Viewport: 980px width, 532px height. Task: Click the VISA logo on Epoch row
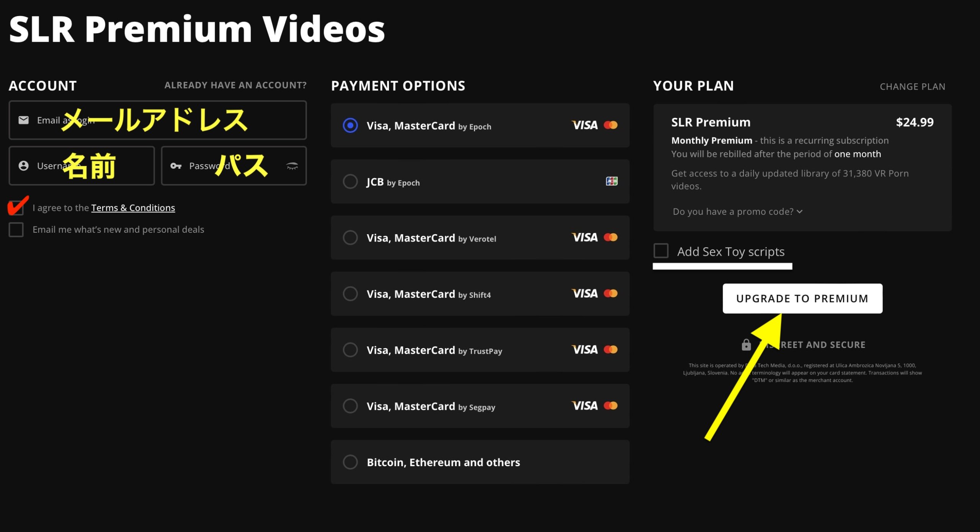point(585,125)
